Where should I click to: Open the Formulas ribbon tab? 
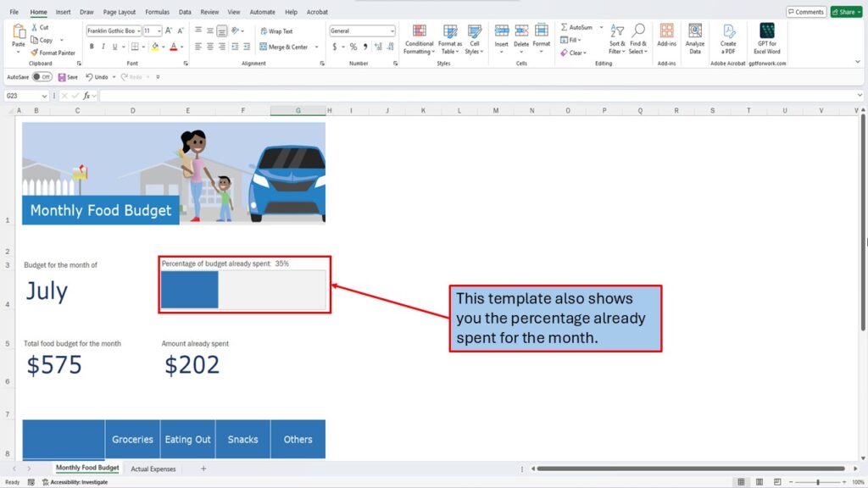157,13
